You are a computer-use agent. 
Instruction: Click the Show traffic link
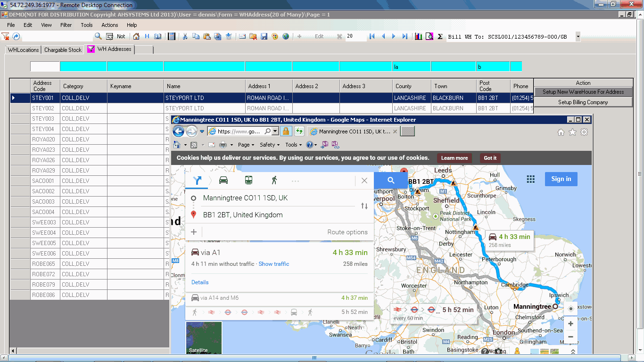[x=273, y=264]
